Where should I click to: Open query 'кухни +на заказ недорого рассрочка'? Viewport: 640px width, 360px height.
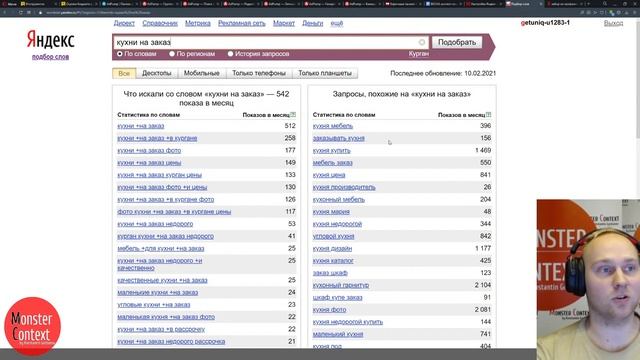(x=171, y=342)
